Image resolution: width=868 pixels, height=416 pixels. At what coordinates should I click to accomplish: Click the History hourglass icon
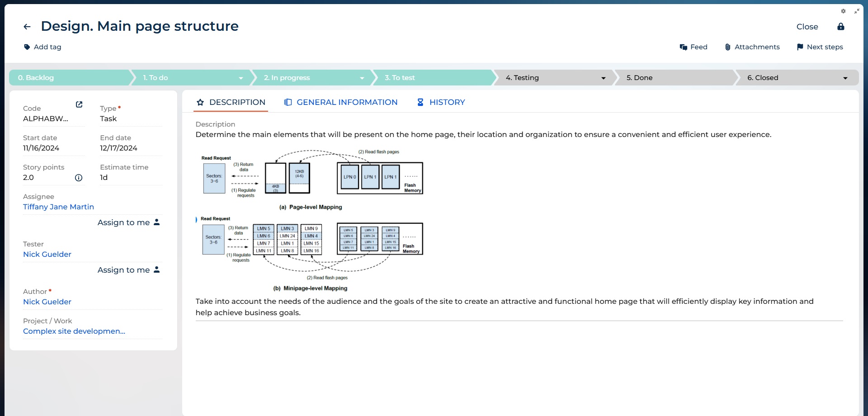pos(420,102)
